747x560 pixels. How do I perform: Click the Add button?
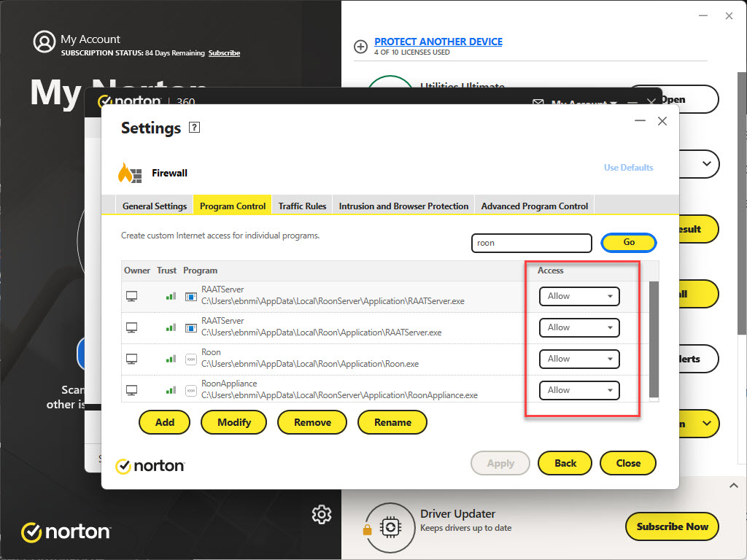(x=164, y=422)
